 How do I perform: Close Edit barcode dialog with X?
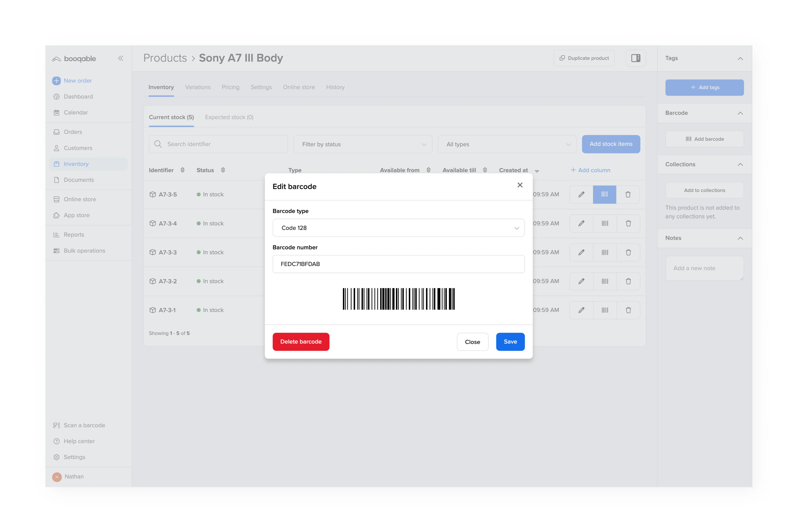(520, 185)
